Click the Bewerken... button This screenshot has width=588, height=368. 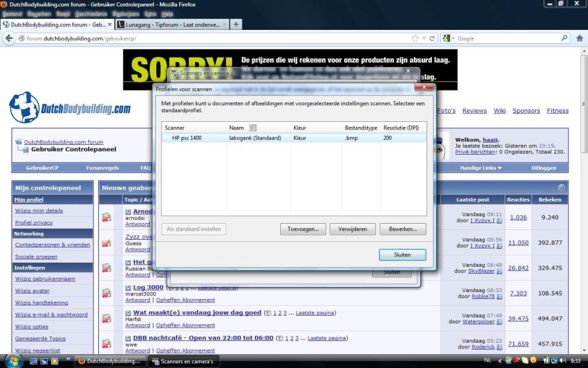click(403, 229)
